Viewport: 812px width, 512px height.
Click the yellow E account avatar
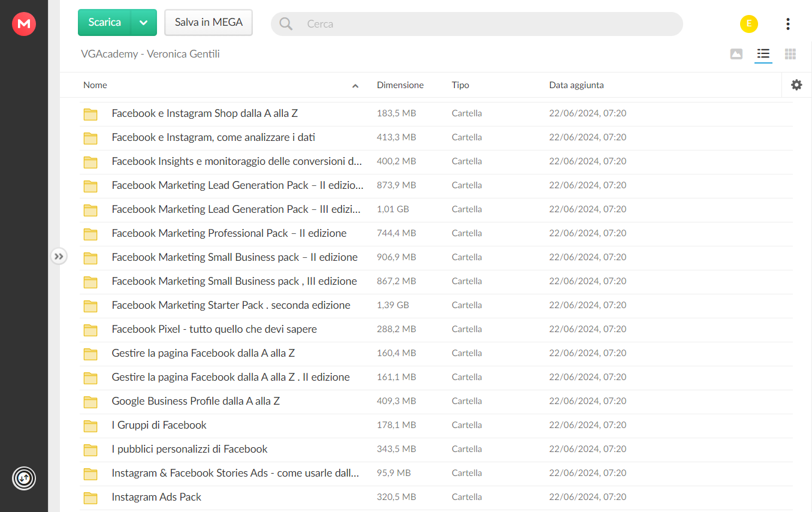(749, 24)
